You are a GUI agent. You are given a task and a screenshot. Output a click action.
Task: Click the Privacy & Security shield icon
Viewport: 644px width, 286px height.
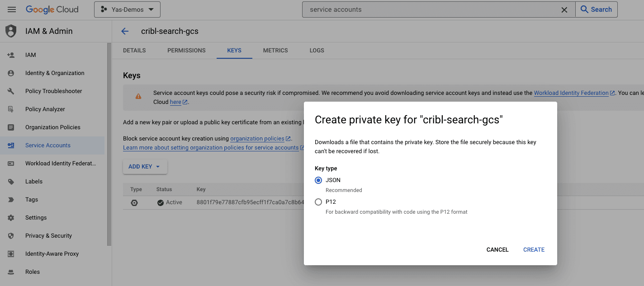coord(11,236)
